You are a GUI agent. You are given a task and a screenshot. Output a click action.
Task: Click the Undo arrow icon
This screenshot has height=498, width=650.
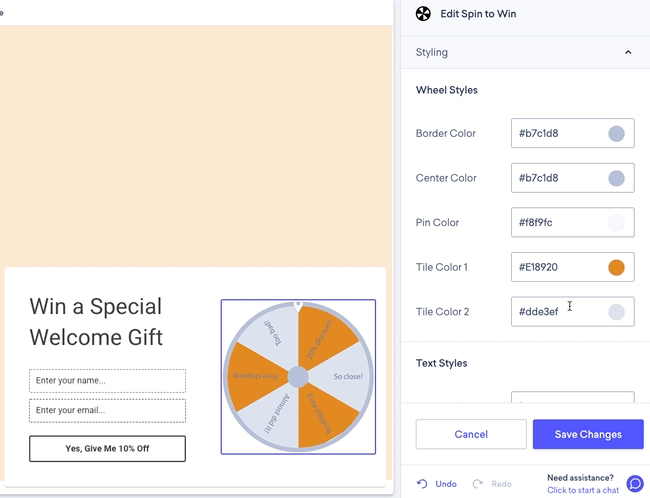click(x=423, y=484)
